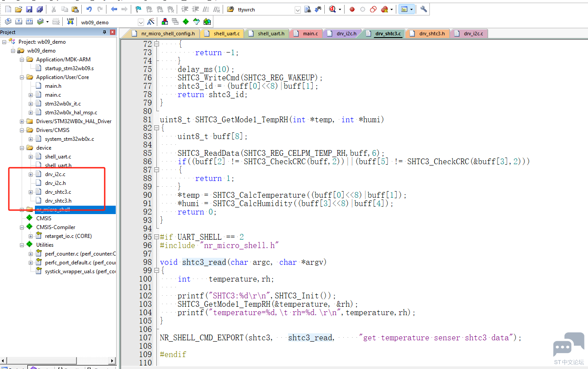Open the Configuration wrench icon
588x369 pixels.
pyautogui.click(x=424, y=9)
